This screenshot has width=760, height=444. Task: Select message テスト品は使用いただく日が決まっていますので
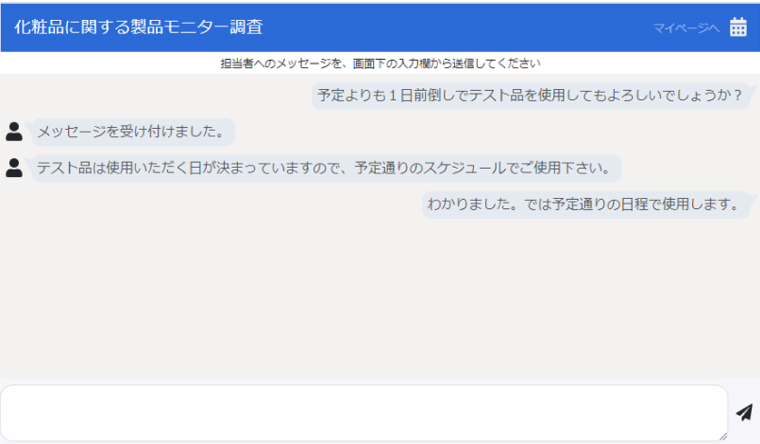coord(326,168)
